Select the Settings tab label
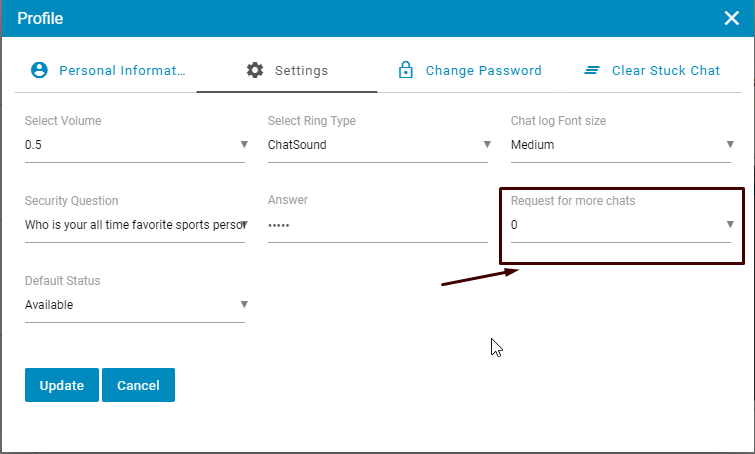 (301, 71)
